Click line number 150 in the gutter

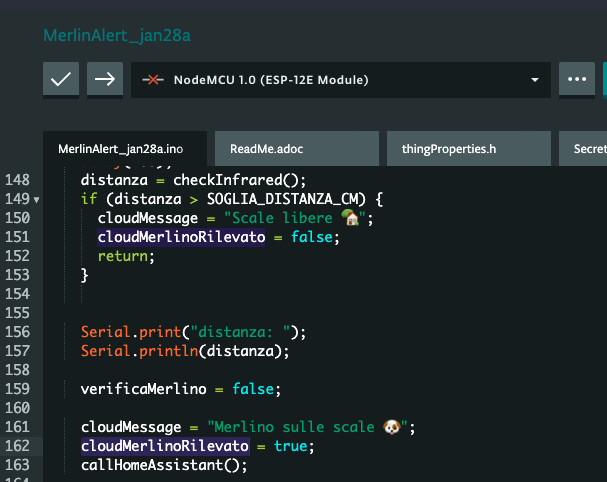coord(17,218)
